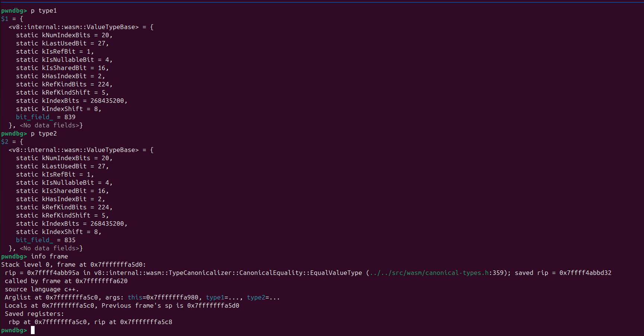Screen dimensions: 644x336
Task: Click the "p type2" command text
Action: [x=44, y=133]
